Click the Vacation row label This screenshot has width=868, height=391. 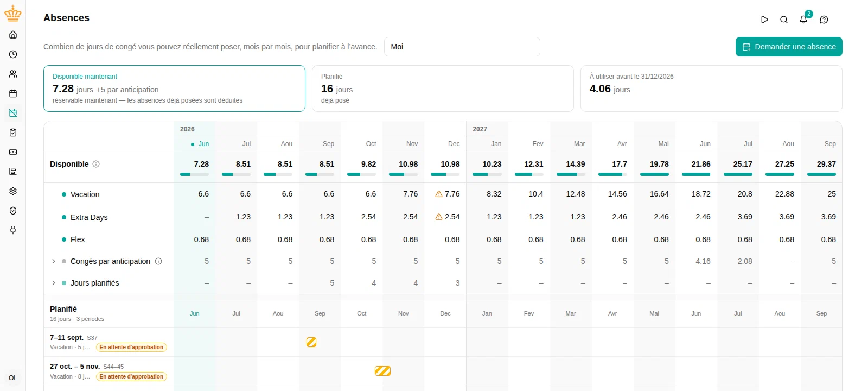(x=85, y=194)
